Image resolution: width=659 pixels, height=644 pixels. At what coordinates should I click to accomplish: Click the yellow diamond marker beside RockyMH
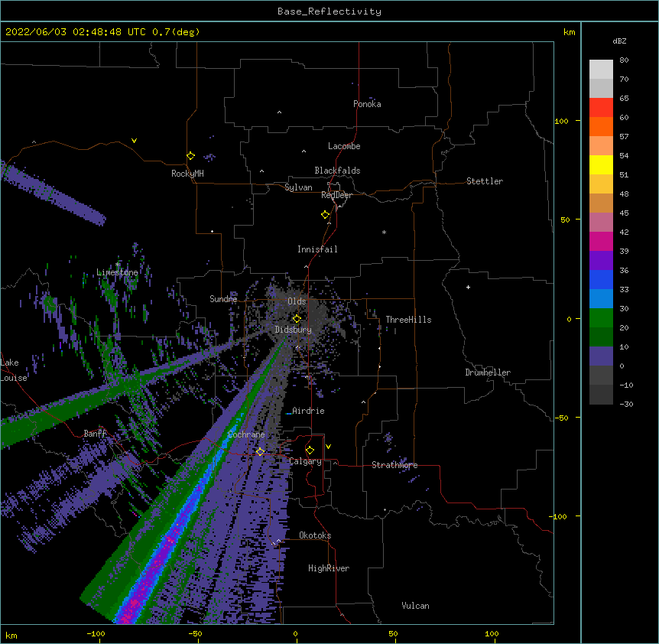coord(190,156)
